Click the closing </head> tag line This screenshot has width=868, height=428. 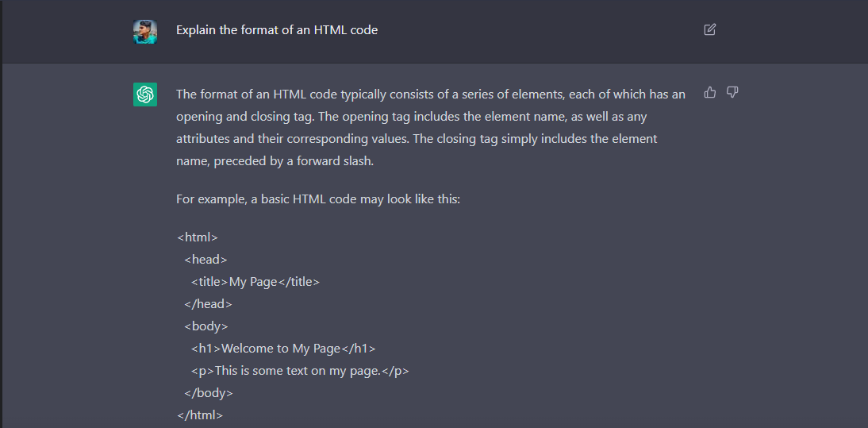pyautogui.click(x=208, y=304)
